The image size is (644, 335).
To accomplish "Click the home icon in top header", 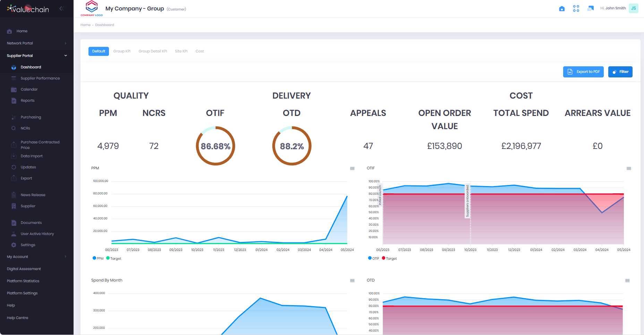I will pyautogui.click(x=562, y=9).
